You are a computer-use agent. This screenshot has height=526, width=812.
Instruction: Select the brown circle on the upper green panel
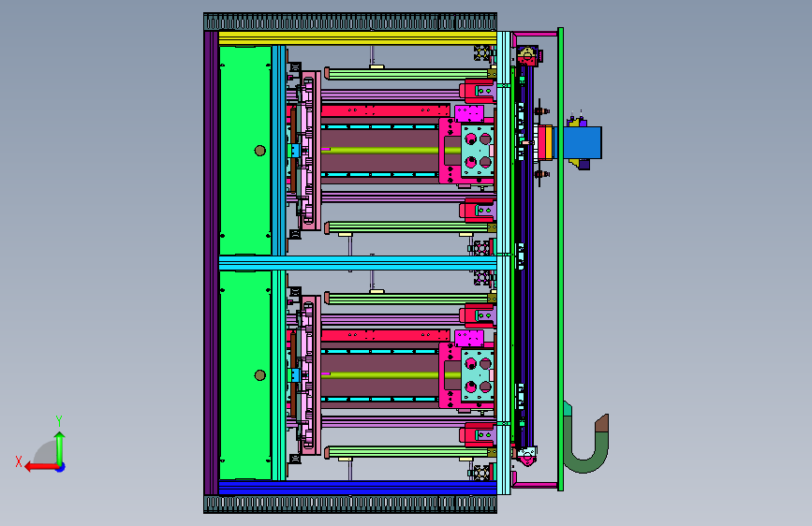pos(260,151)
